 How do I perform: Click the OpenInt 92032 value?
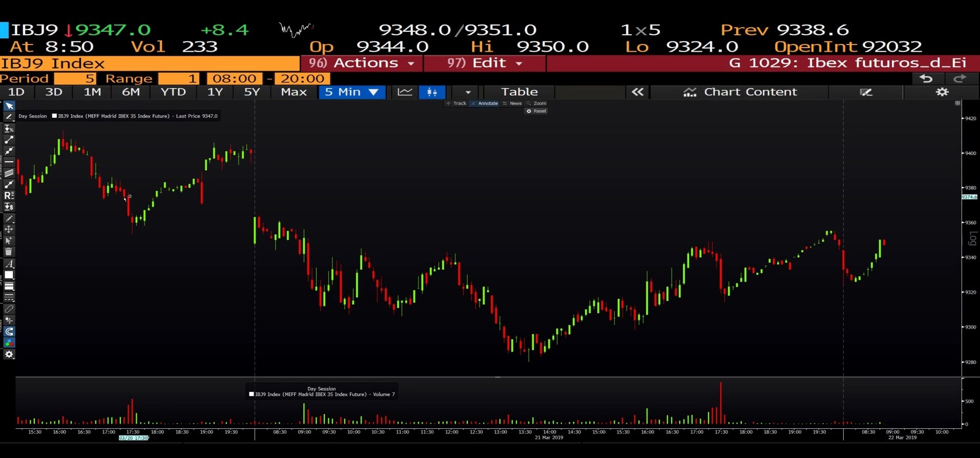coord(848,47)
